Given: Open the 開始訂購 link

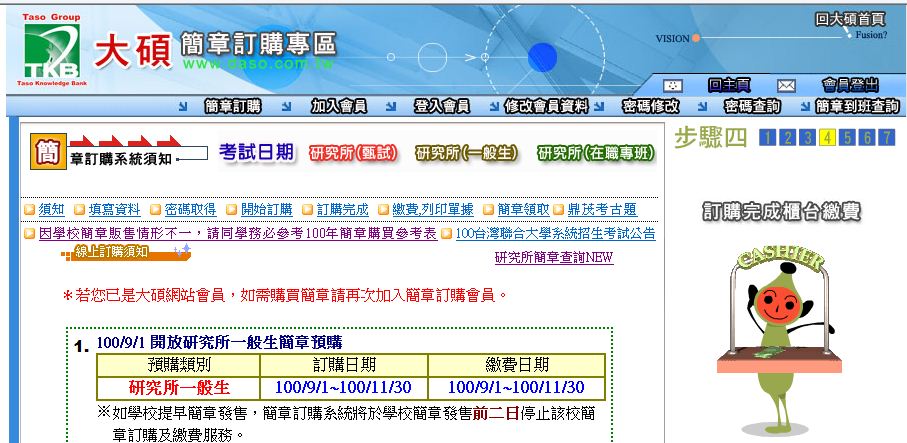Looking at the screenshot, I should click(x=267, y=209).
